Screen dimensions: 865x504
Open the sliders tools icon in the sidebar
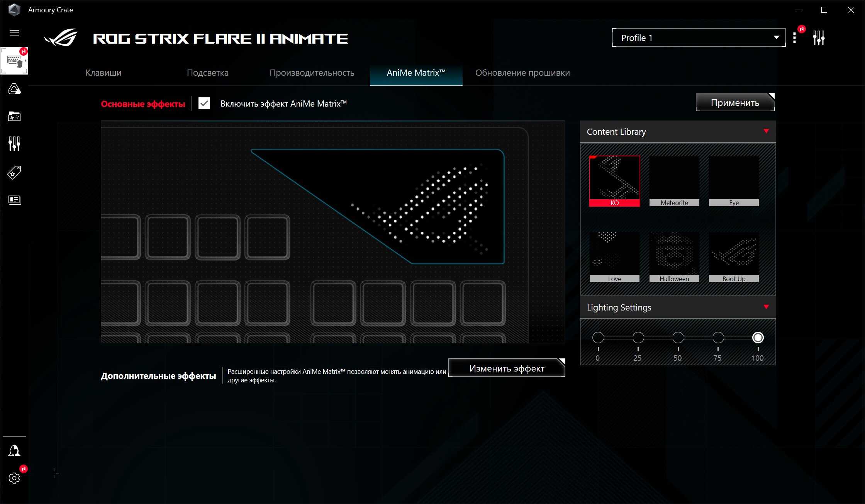pos(14,144)
